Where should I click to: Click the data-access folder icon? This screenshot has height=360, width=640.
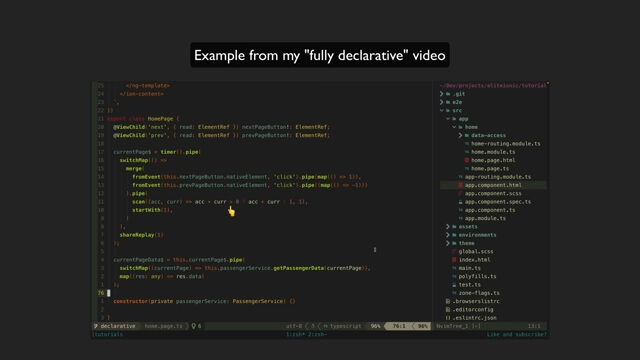click(x=467, y=135)
